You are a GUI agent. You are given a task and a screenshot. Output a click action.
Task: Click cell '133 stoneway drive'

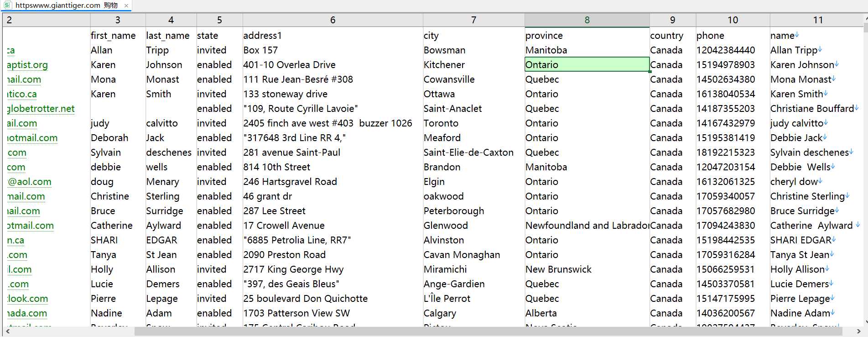tap(333, 94)
